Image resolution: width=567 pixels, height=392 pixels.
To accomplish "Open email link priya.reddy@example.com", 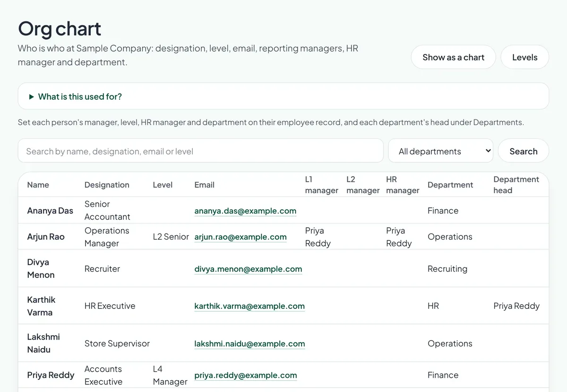I will point(246,375).
